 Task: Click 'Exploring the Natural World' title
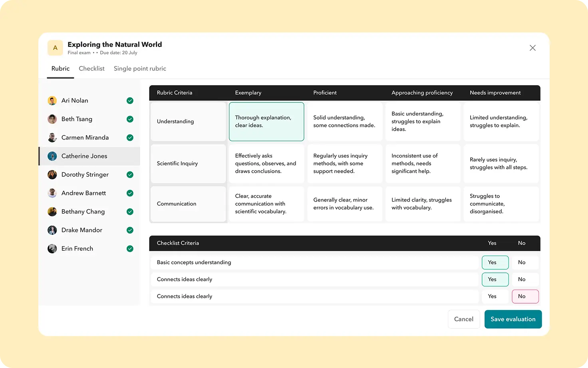click(x=115, y=44)
